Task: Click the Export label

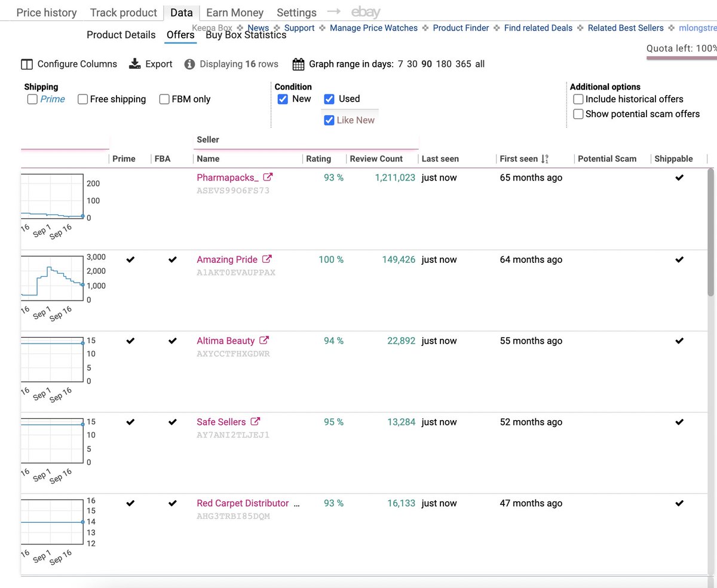Action: pyautogui.click(x=159, y=64)
